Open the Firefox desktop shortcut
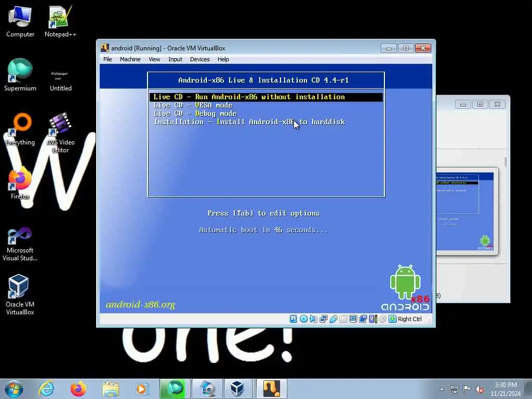The height and width of the screenshot is (399, 532). [20, 183]
